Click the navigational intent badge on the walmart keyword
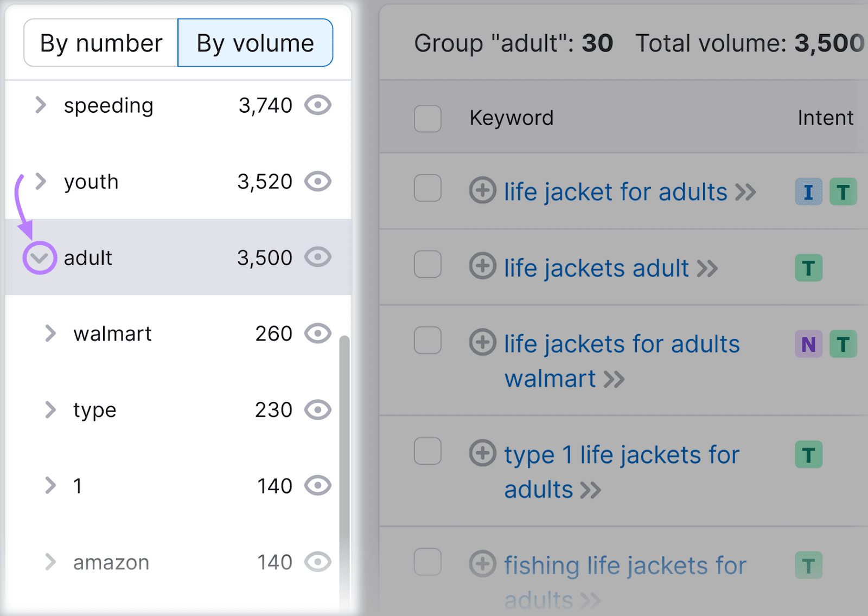868x616 pixels. 808,344
